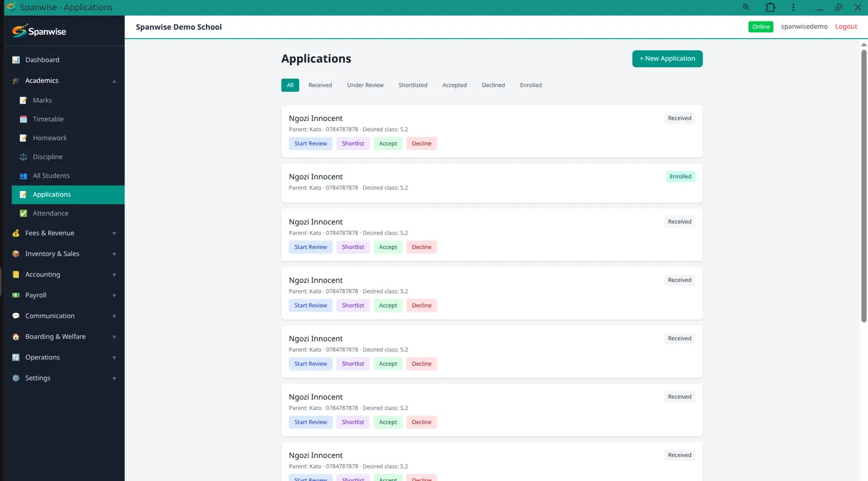Viewport: 868px width, 481px height.
Task: Open the extensions puzzle icon
Action: click(x=770, y=8)
